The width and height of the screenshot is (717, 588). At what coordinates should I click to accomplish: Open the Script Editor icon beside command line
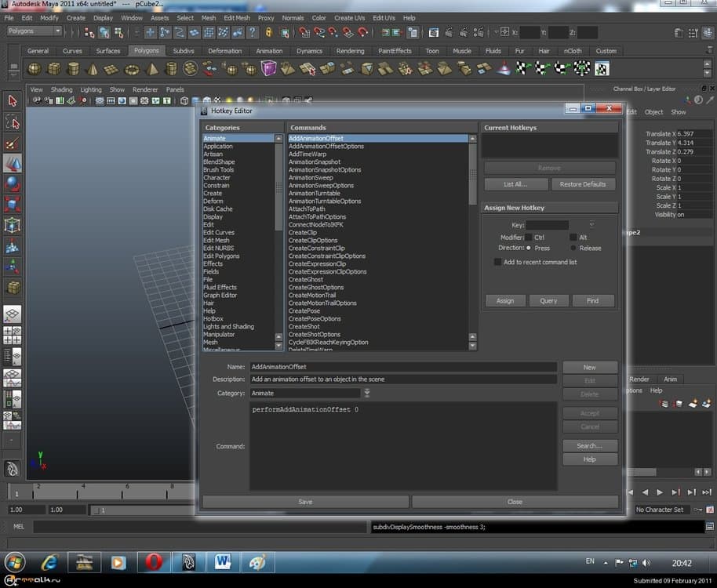pos(710,527)
